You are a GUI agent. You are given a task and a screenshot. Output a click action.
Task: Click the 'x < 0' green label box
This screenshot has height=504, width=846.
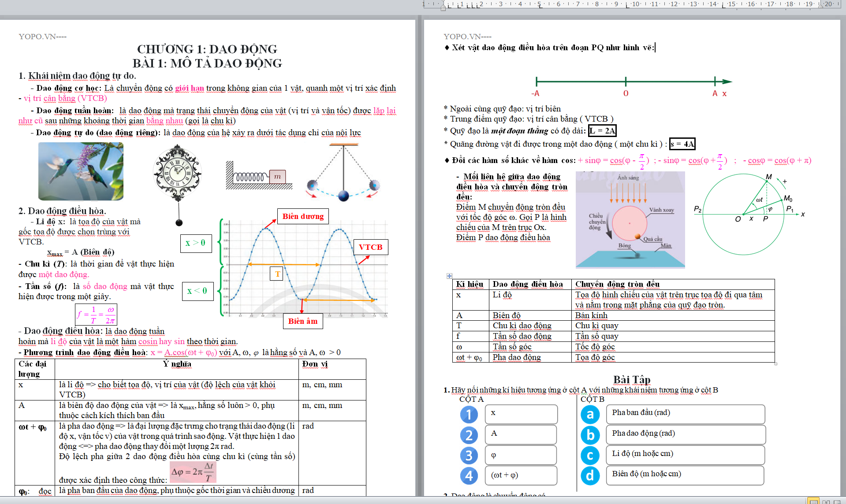pos(198,291)
